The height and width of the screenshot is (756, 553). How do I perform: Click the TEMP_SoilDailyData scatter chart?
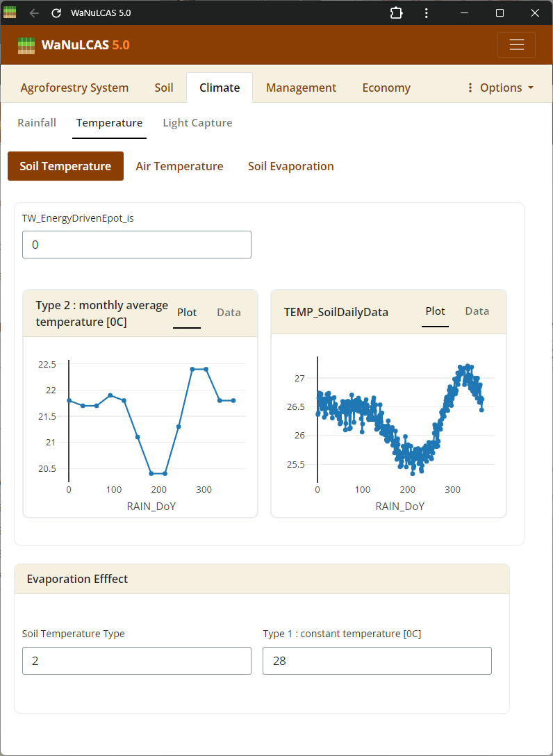point(388,426)
